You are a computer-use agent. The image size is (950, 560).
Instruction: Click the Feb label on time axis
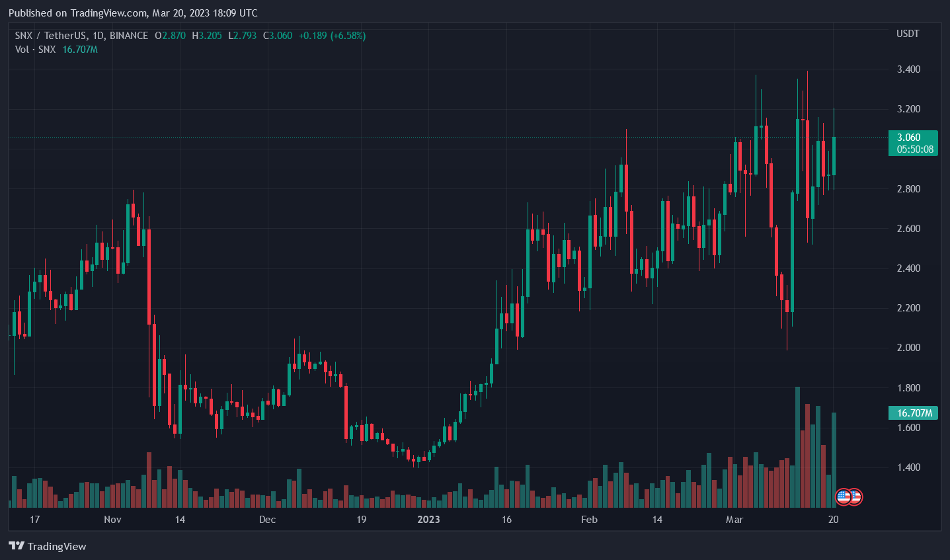tap(589, 520)
